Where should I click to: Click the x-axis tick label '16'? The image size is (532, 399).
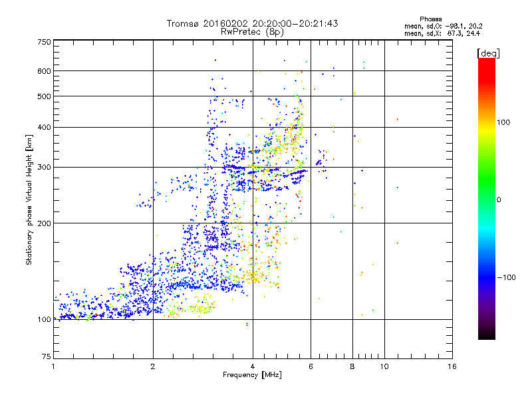(x=452, y=366)
